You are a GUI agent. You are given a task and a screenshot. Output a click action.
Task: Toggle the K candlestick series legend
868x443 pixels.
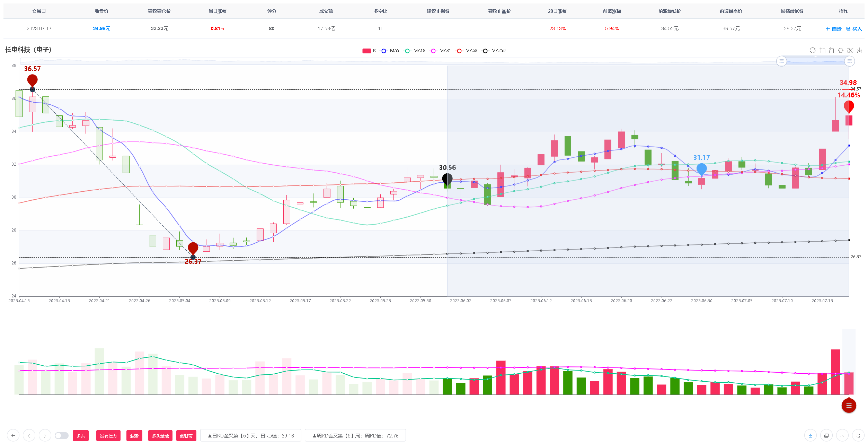[369, 51]
